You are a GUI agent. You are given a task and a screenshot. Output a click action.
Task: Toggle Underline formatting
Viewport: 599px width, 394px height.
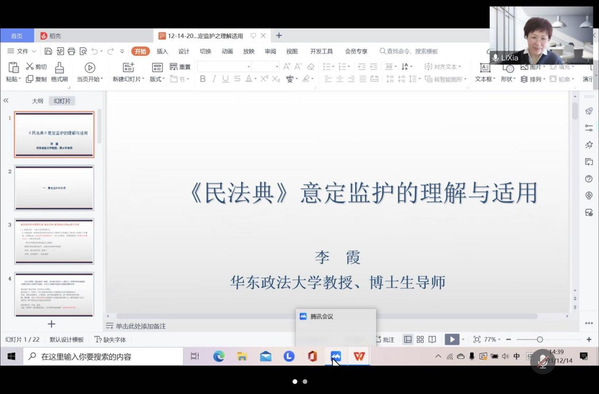(225, 79)
